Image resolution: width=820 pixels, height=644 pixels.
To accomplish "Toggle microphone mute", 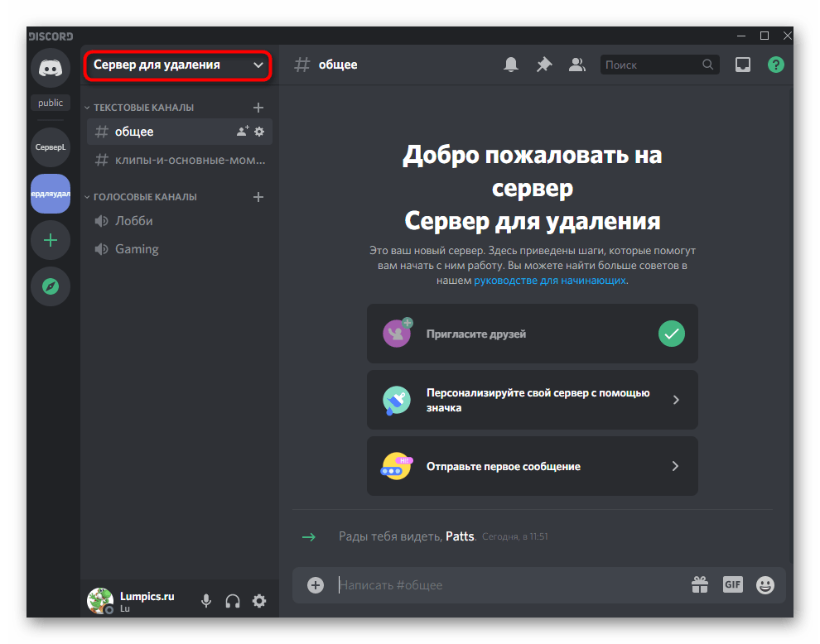I will click(206, 601).
